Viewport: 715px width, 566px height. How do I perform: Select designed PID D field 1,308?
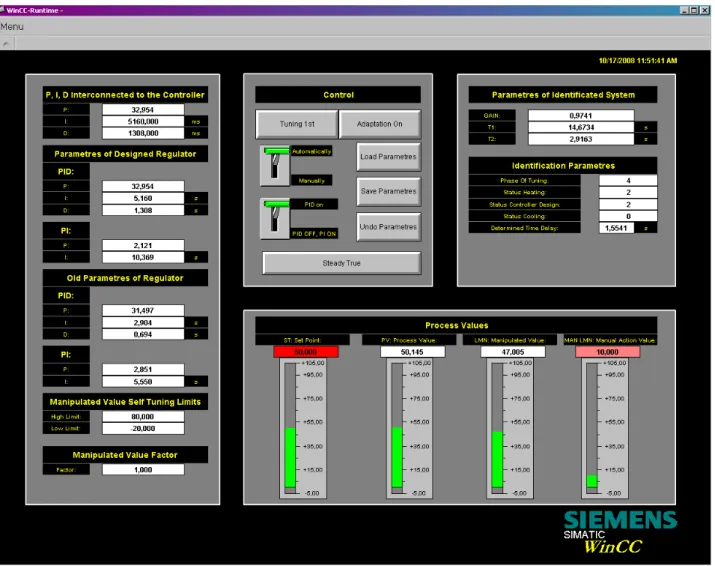143,210
